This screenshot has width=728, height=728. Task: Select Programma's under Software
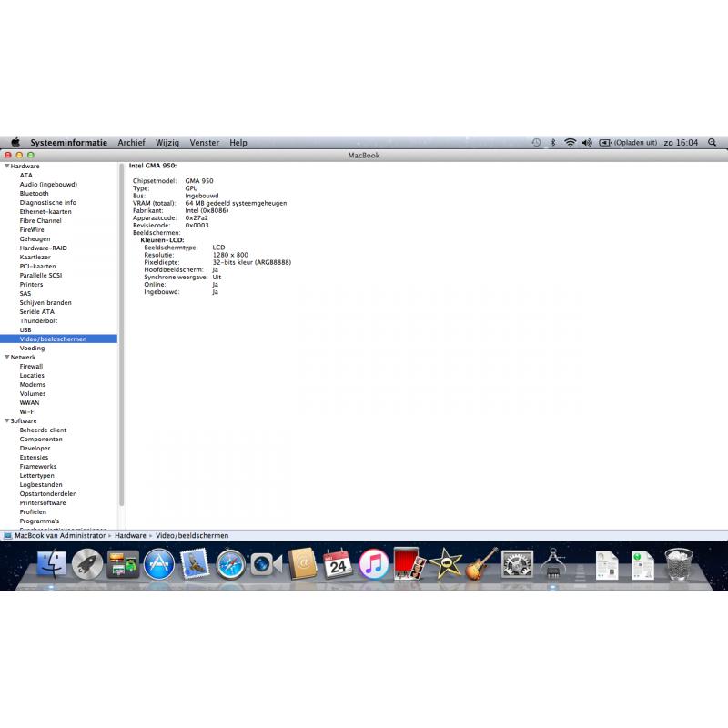39,521
